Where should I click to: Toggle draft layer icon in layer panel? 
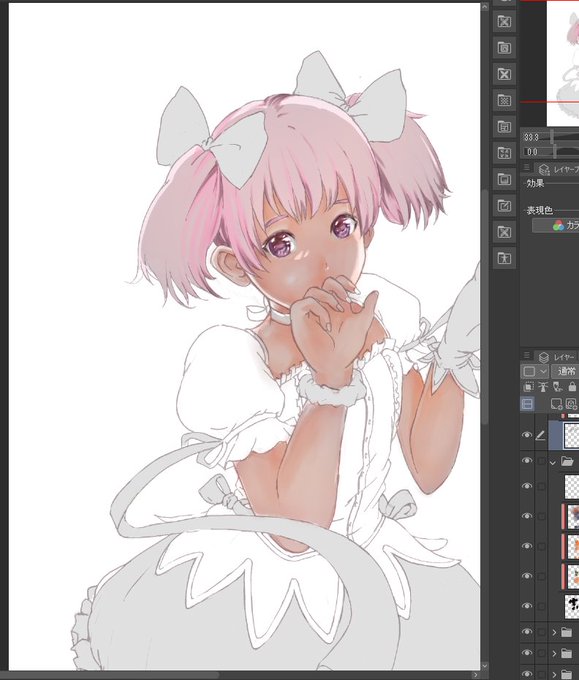(558, 387)
